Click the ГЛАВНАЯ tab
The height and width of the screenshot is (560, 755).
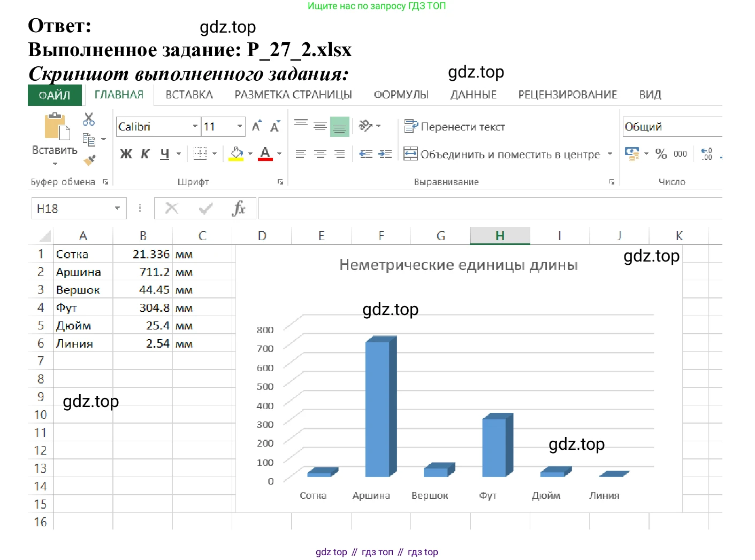pos(119,95)
